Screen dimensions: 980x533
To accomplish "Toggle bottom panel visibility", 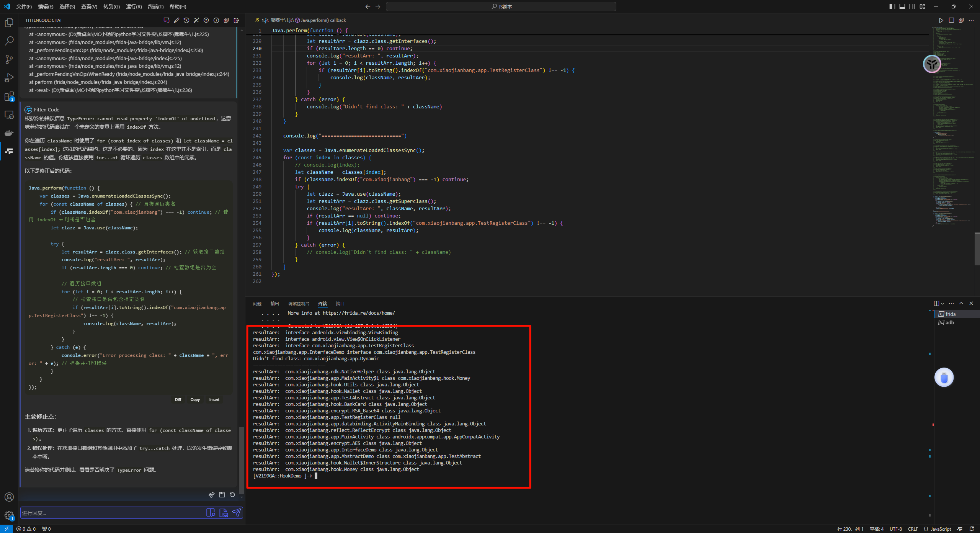I will [x=902, y=7].
